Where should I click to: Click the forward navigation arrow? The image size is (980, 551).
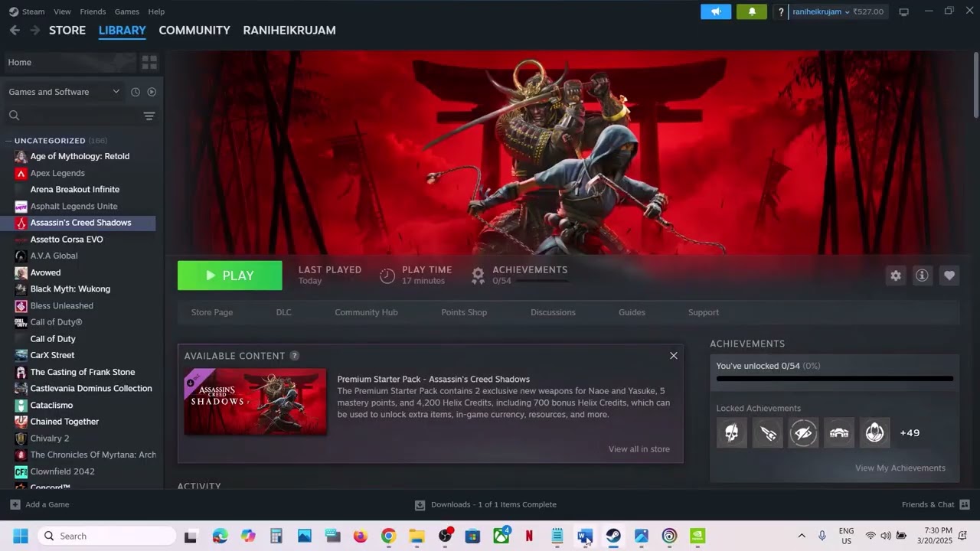(34, 30)
